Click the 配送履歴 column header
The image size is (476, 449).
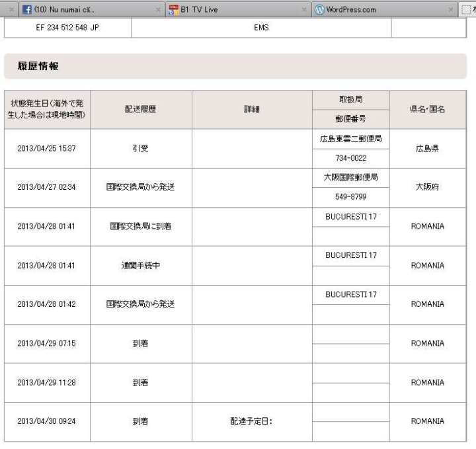[x=141, y=110]
